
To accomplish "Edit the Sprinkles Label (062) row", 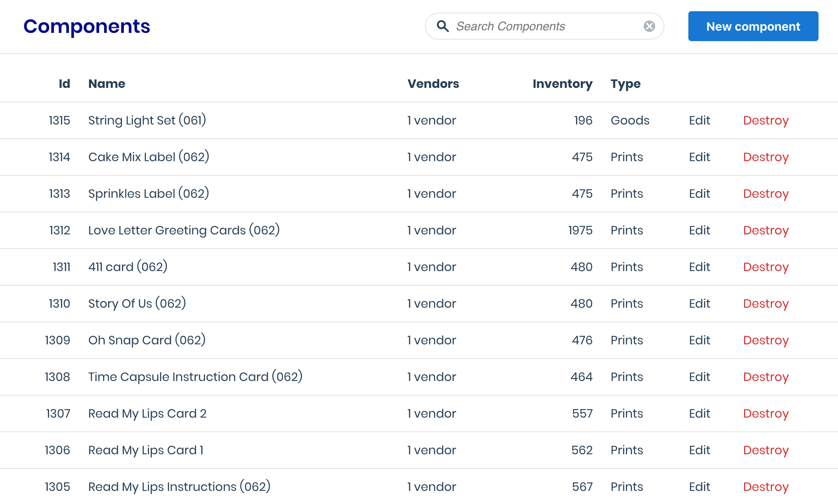I will pyautogui.click(x=699, y=194).
